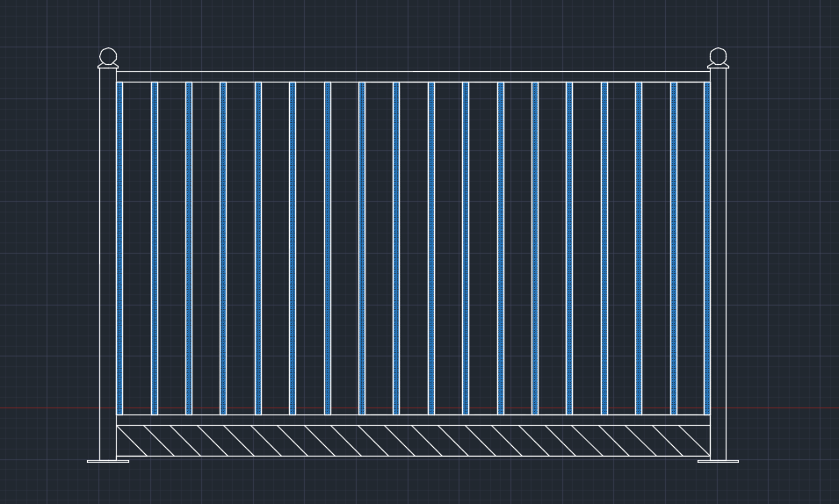Select the right post base plate
Image resolution: width=839 pixels, height=504 pixels.
718,460
